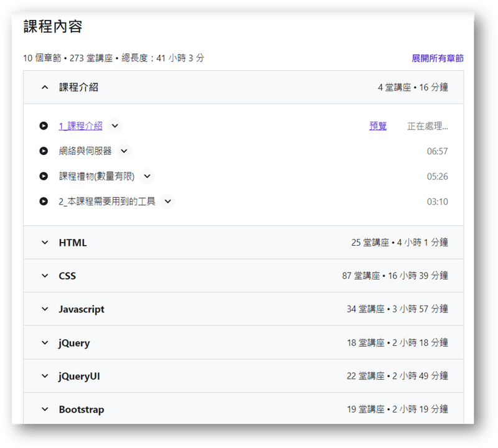This screenshot has height=448, width=498.
Task: Show details arrow for 2_本課程需要用到的工具
Action: click(167, 202)
